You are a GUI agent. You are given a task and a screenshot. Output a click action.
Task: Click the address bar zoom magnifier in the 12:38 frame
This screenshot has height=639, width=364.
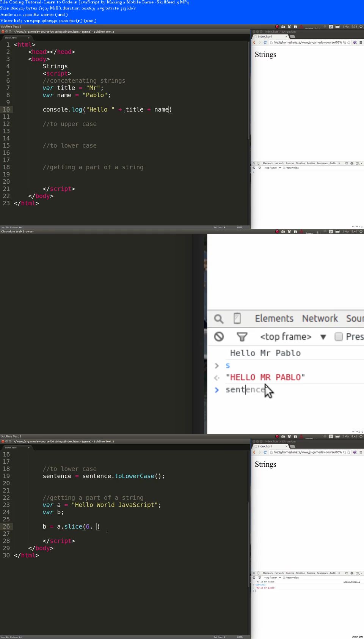point(344,42)
